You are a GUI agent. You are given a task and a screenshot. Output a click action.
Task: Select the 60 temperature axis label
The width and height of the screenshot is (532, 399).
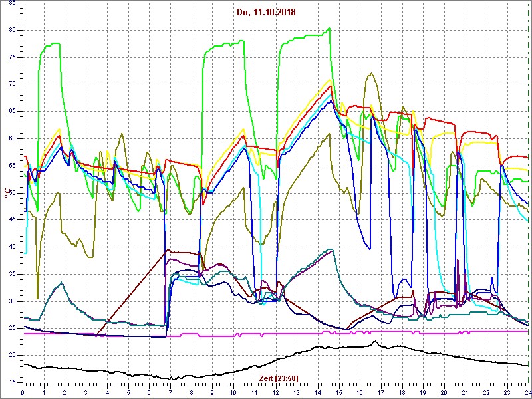[x=11, y=138]
